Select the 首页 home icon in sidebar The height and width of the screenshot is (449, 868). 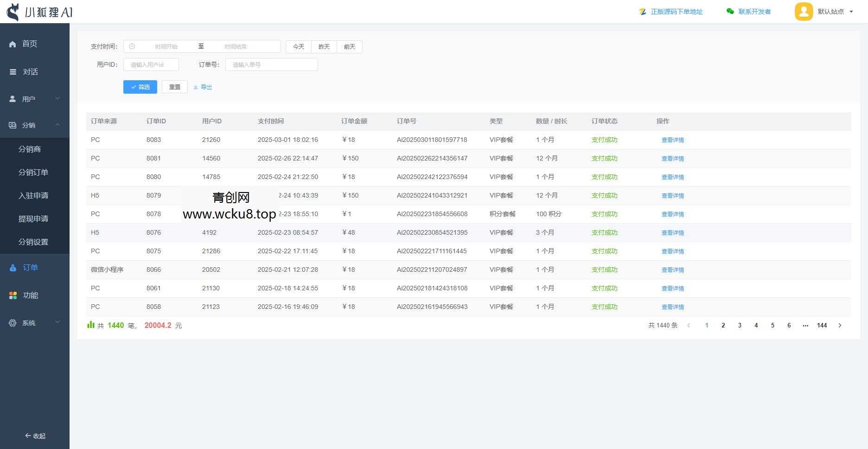click(x=12, y=44)
